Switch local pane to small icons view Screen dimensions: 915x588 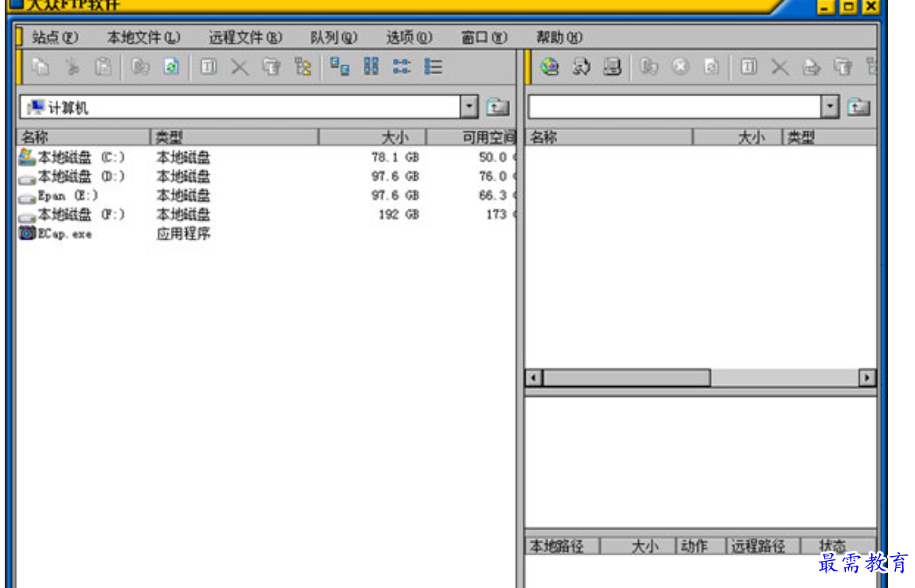(371, 67)
